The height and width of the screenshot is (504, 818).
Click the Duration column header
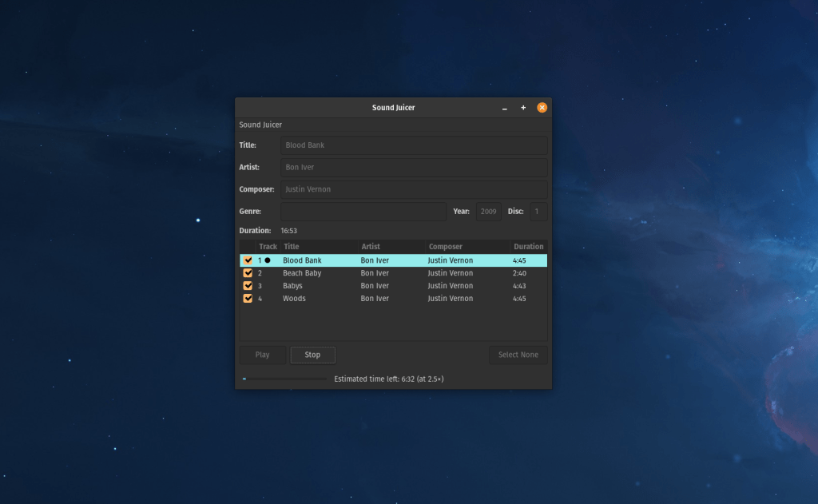click(x=528, y=247)
